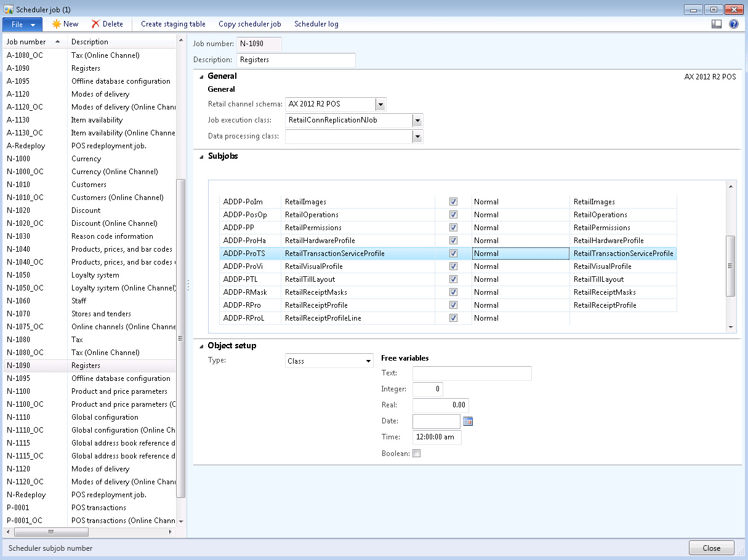
Task: Click the Text free variable input field
Action: 472,374
